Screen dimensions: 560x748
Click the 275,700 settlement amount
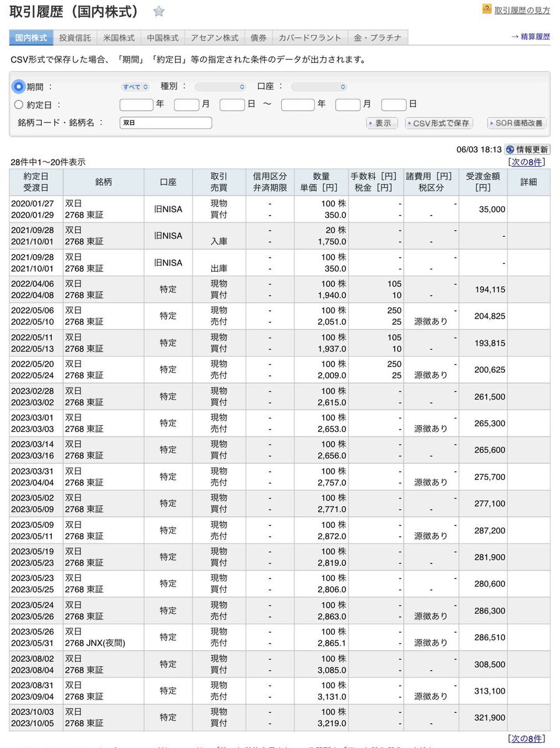pos(490,477)
